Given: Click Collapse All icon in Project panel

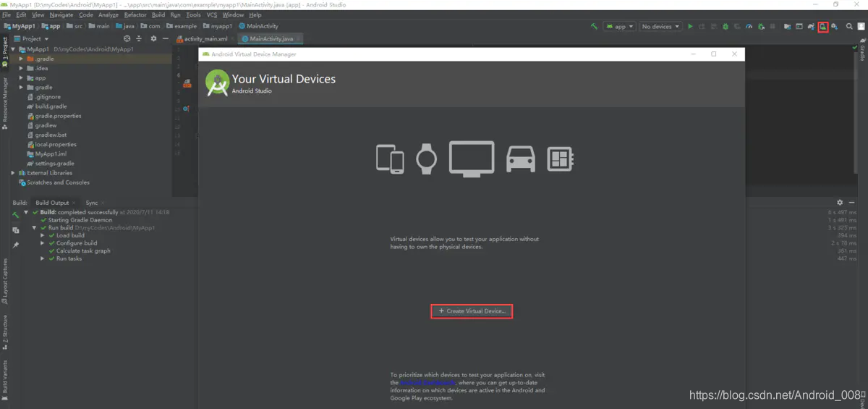Looking at the screenshot, I should tap(140, 38).
